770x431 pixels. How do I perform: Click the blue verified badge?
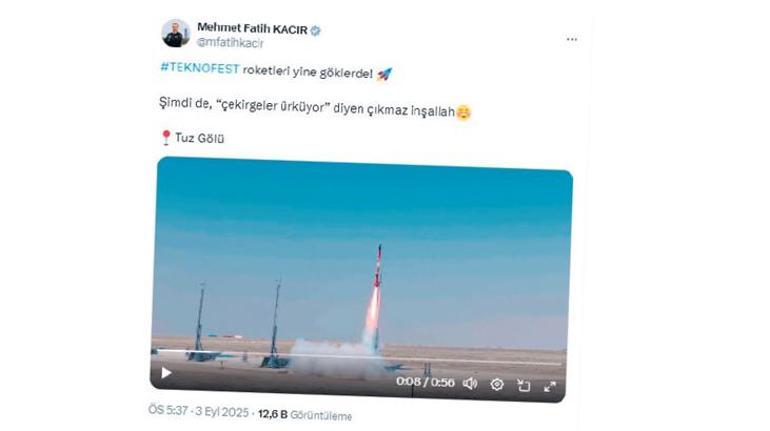(x=316, y=30)
